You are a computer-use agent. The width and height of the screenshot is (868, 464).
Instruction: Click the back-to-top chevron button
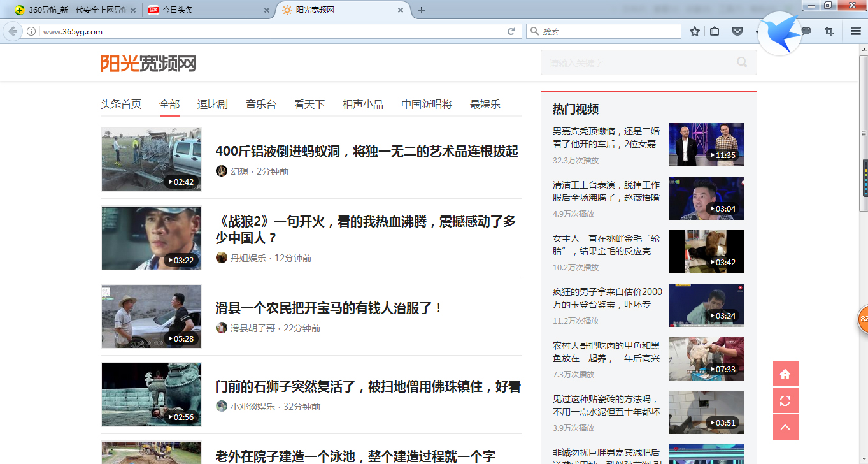785,427
